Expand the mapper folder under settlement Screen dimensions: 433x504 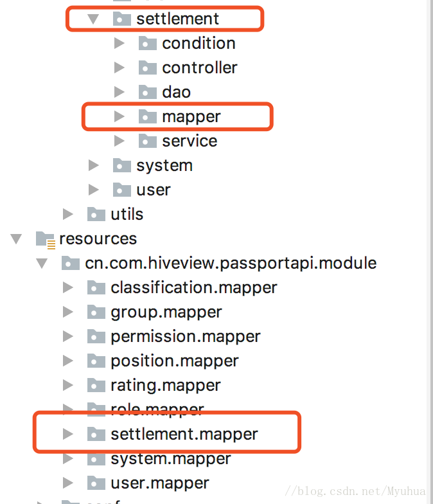pyautogui.click(x=119, y=116)
